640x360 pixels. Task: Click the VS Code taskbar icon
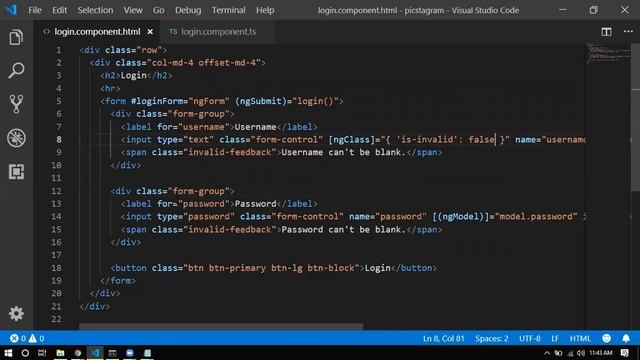pyautogui.click(x=95, y=353)
